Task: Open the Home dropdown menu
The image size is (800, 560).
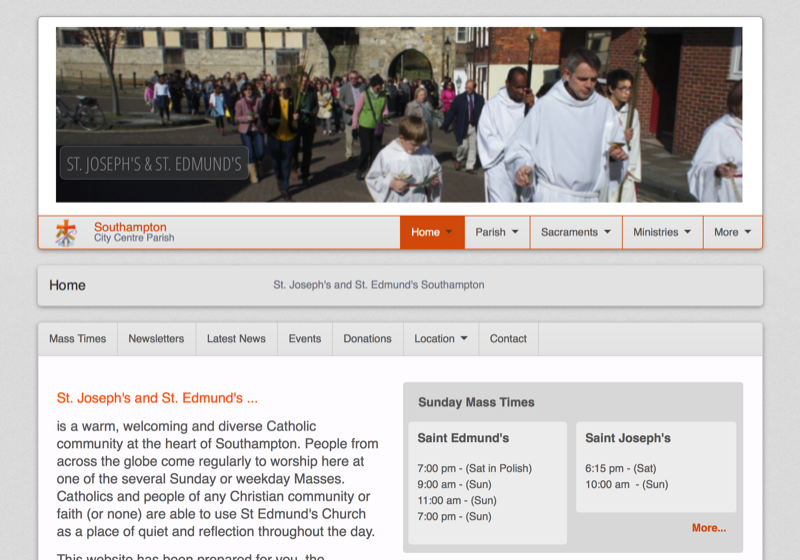Action: [432, 232]
